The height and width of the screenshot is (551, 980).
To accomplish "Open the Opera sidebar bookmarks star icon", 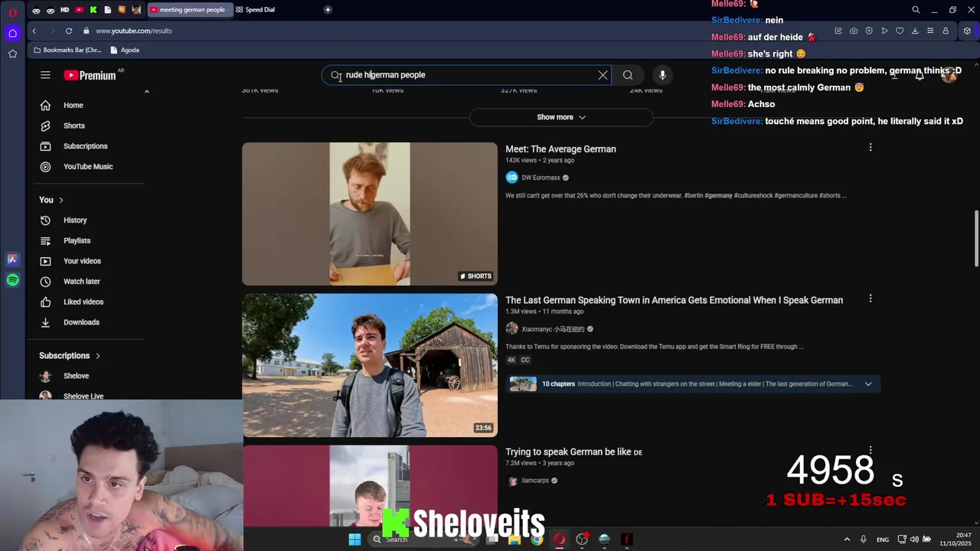I will (x=12, y=54).
